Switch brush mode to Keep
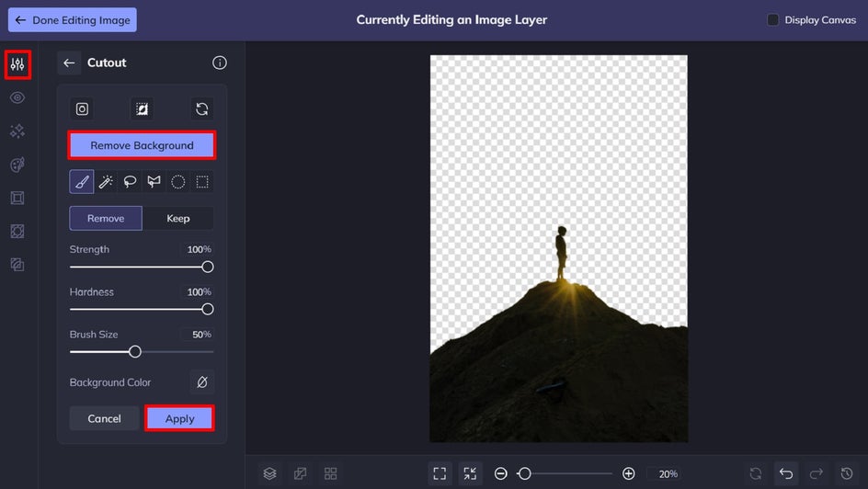 click(x=178, y=219)
